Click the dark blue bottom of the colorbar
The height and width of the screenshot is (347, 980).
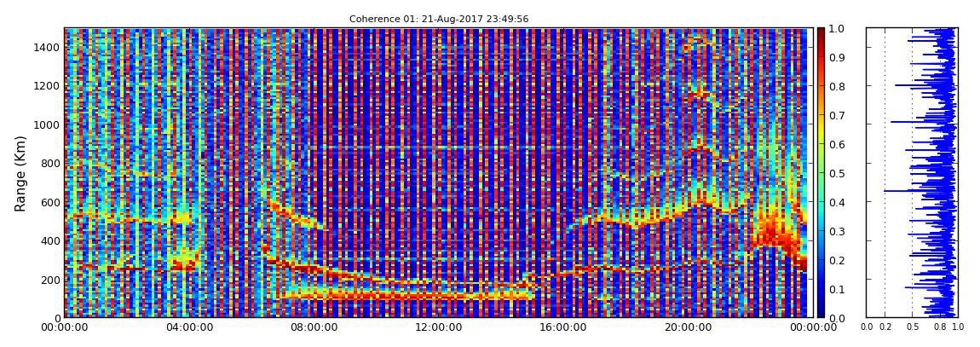tap(821, 310)
